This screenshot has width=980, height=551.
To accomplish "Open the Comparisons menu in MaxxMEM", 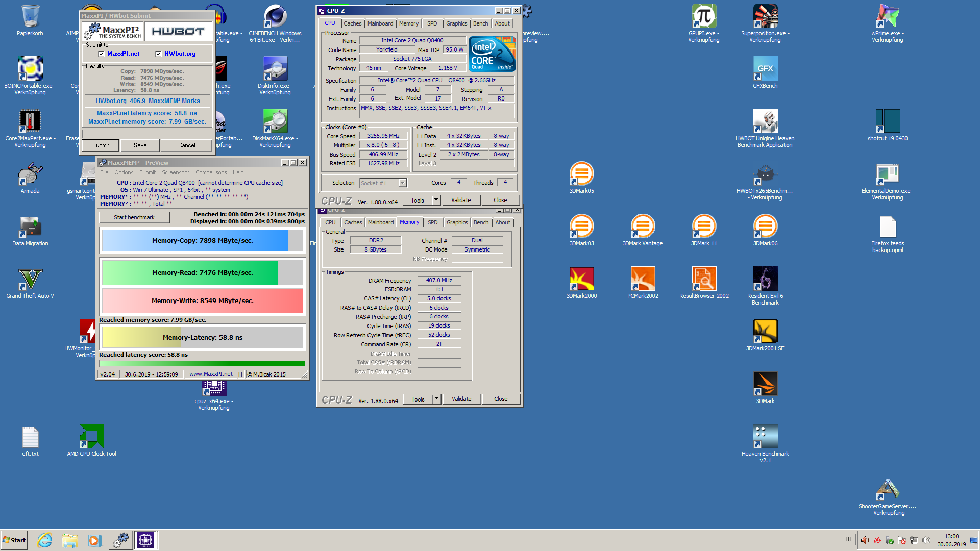I will (x=211, y=172).
